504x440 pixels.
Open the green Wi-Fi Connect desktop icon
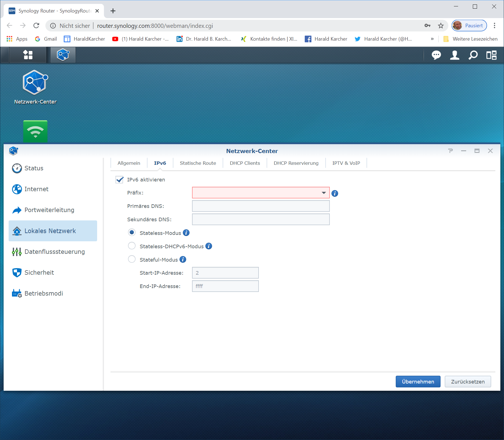pos(35,131)
